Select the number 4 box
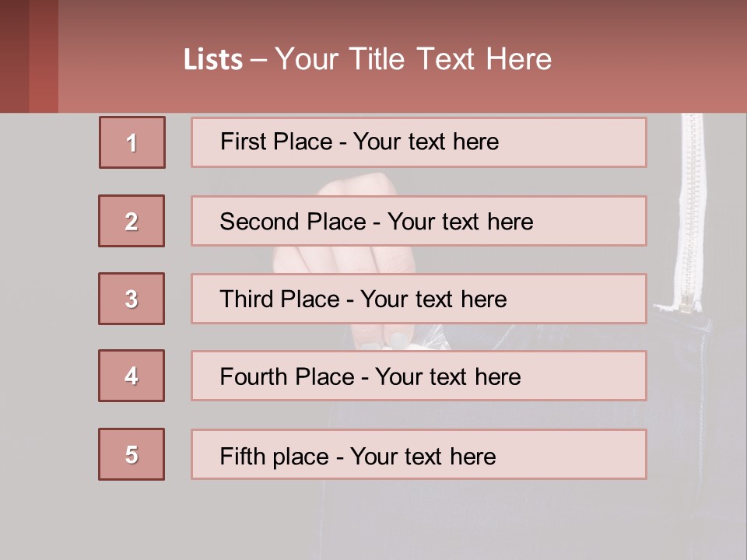 pyautogui.click(x=132, y=376)
